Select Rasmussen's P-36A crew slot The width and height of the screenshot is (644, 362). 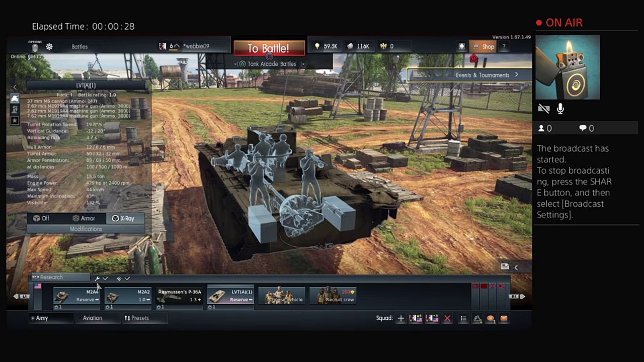[179, 297]
